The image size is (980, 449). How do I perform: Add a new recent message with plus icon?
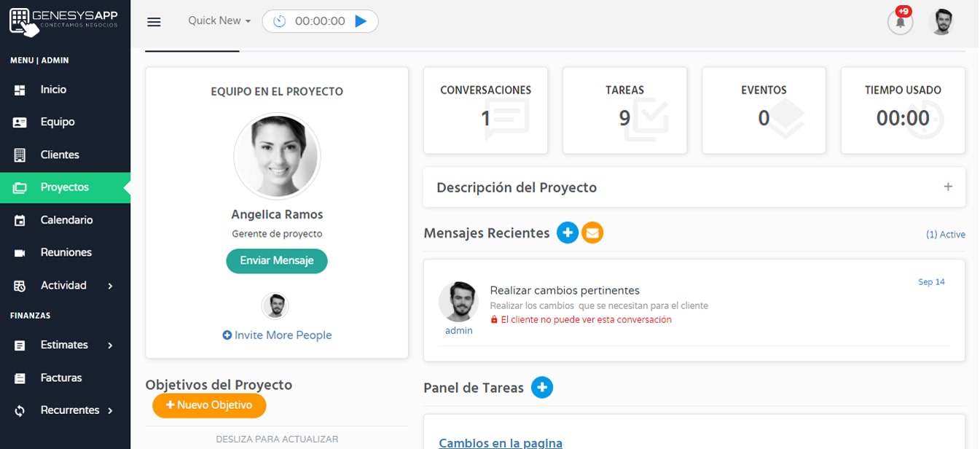568,233
